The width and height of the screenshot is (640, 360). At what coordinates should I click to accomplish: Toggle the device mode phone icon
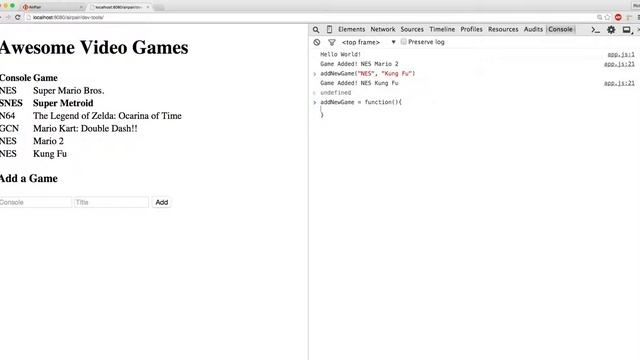(x=329, y=29)
